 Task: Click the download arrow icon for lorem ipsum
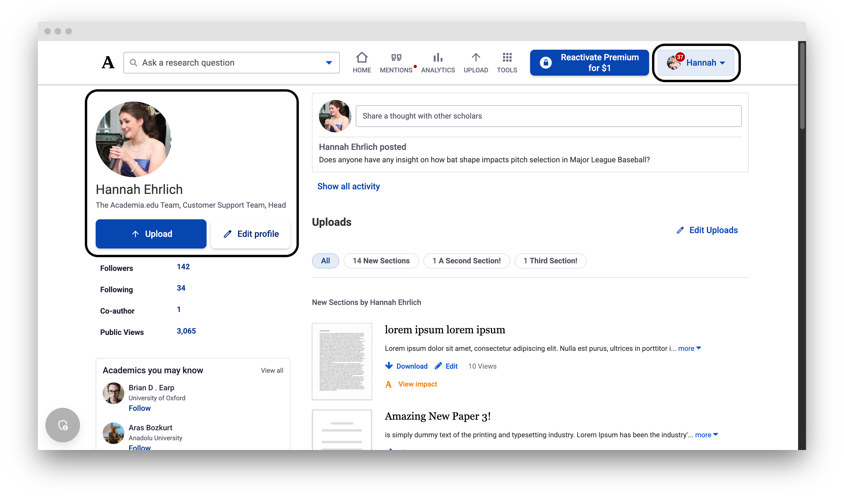point(388,366)
